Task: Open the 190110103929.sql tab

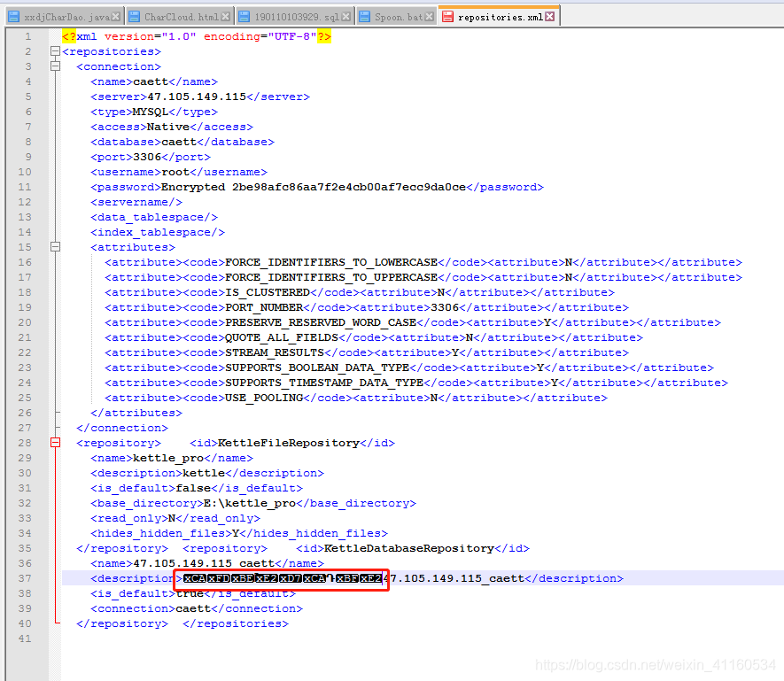Action: click(297, 17)
